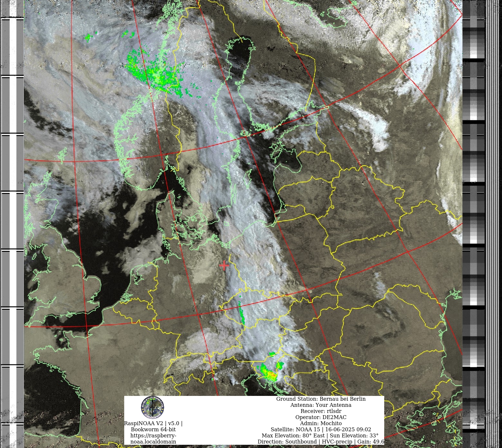Click the RaspiNOAA round logo badge
This screenshot has height=448, width=502.
(x=153, y=407)
